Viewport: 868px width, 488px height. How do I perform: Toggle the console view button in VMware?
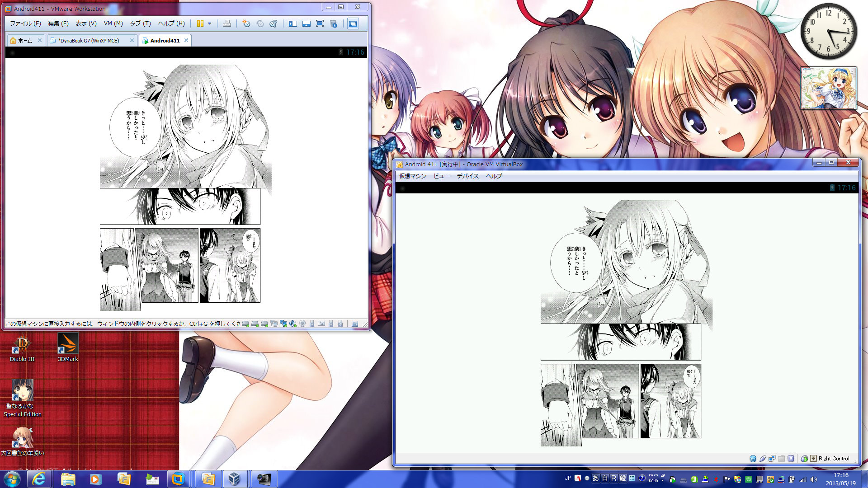pos(353,23)
